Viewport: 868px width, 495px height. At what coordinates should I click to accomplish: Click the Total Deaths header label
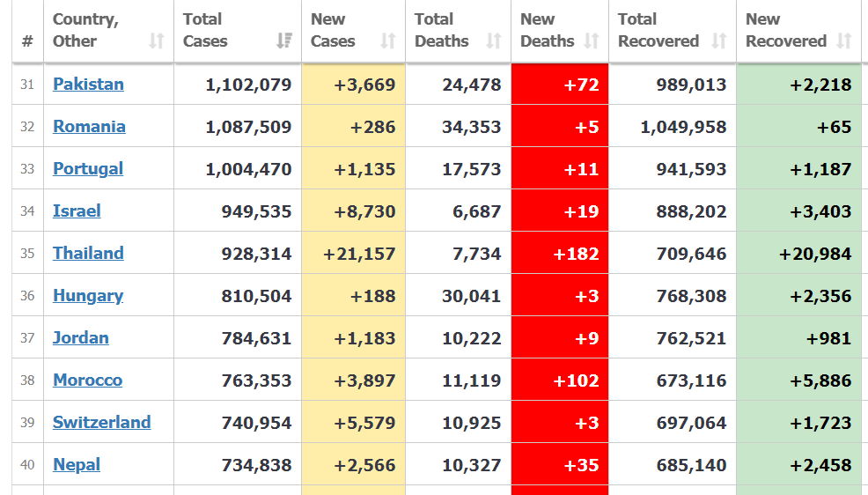point(442,30)
